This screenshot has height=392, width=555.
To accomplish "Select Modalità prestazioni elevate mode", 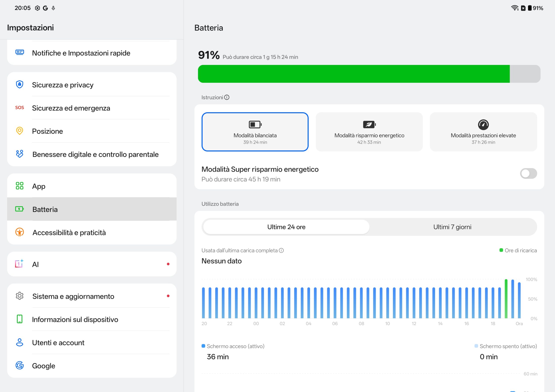I will point(483,132).
